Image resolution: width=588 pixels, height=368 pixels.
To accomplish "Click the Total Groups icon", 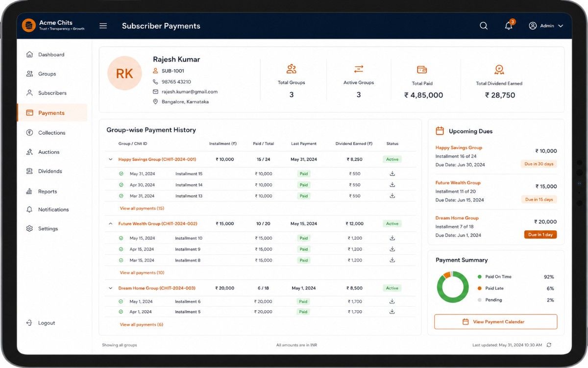I will click(292, 69).
